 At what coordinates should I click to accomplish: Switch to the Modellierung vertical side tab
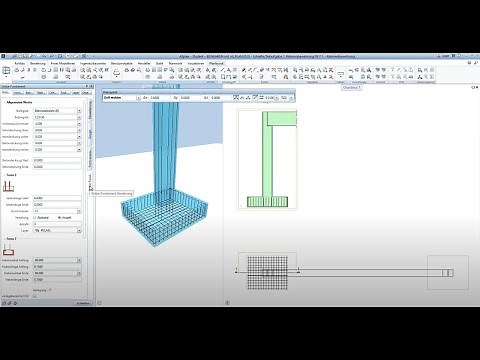(90, 111)
